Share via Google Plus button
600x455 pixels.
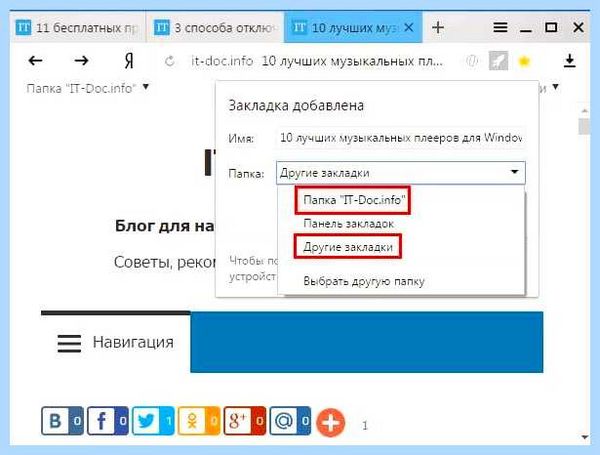245,421
